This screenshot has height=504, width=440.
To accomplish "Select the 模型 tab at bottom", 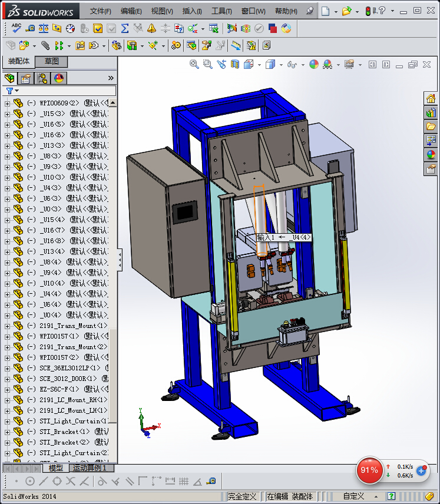I will pyautogui.click(x=55, y=468).
